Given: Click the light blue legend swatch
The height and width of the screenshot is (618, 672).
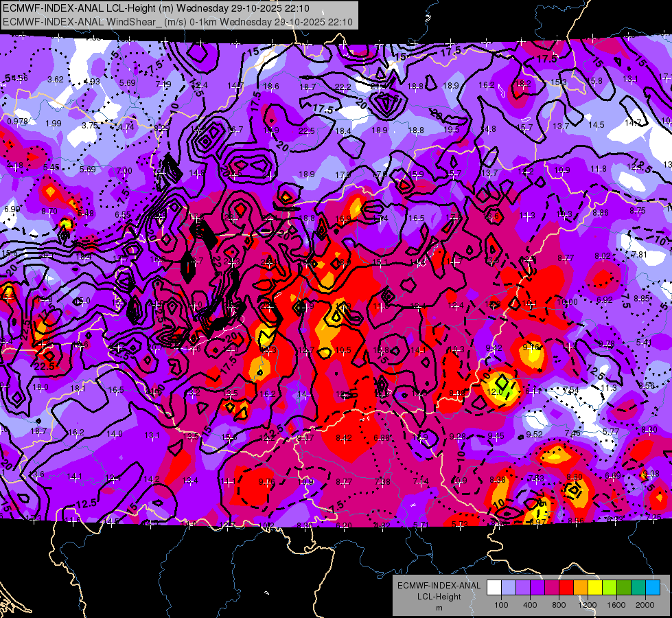Looking at the screenshot, I should [509, 588].
